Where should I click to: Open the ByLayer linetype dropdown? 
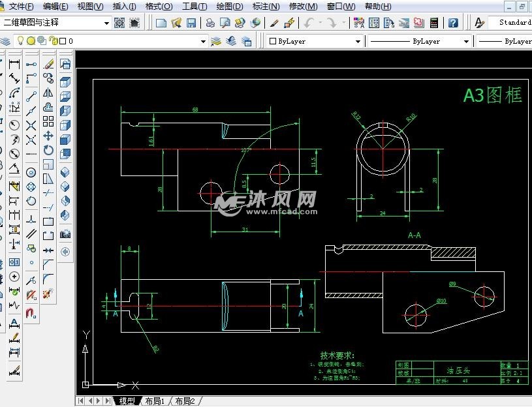466,40
